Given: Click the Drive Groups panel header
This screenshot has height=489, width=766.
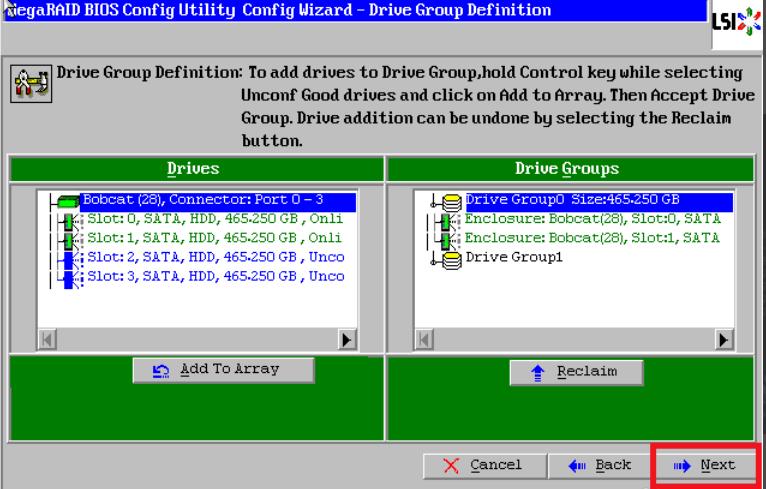Looking at the screenshot, I should pyautogui.click(x=570, y=169).
